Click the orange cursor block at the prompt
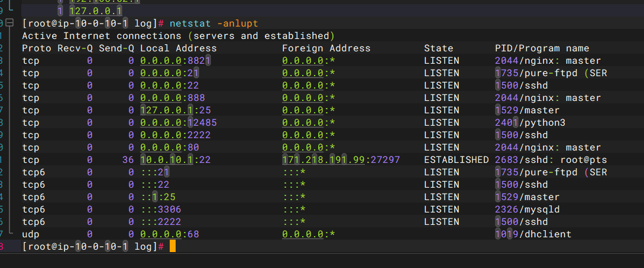 tap(173, 246)
